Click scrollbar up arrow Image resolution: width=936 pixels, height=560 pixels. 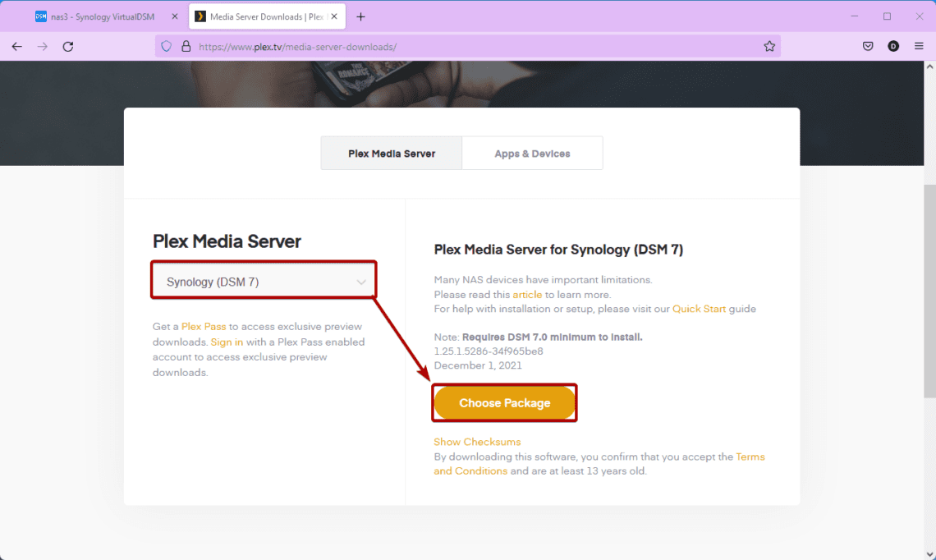tap(929, 67)
